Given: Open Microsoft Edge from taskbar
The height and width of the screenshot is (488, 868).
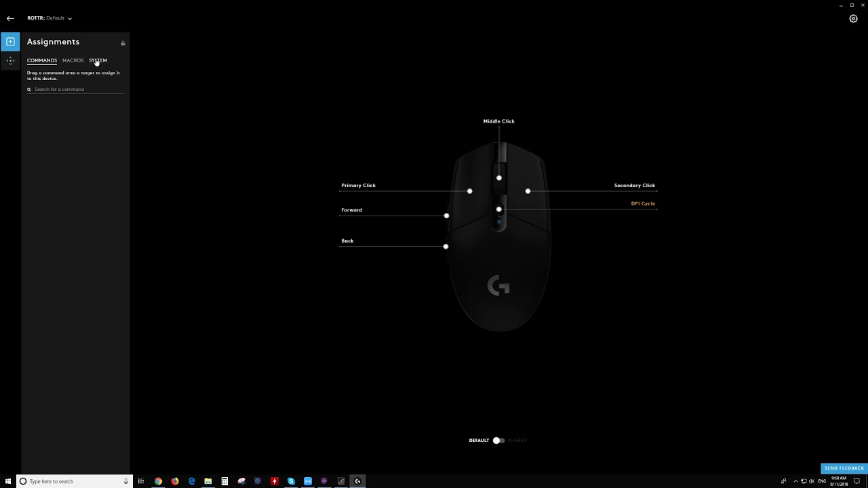Looking at the screenshot, I should click(191, 481).
